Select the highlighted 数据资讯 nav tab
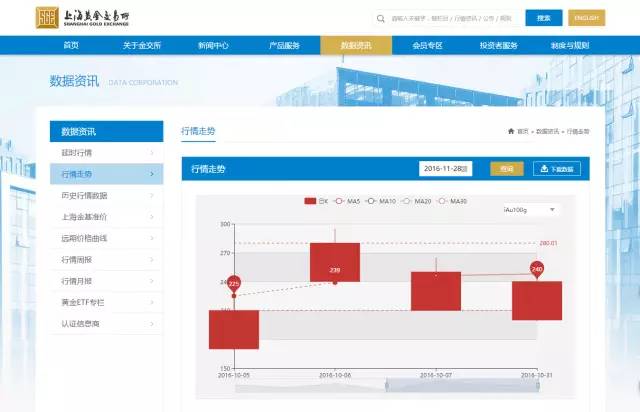The width and height of the screenshot is (640, 412). [356, 45]
